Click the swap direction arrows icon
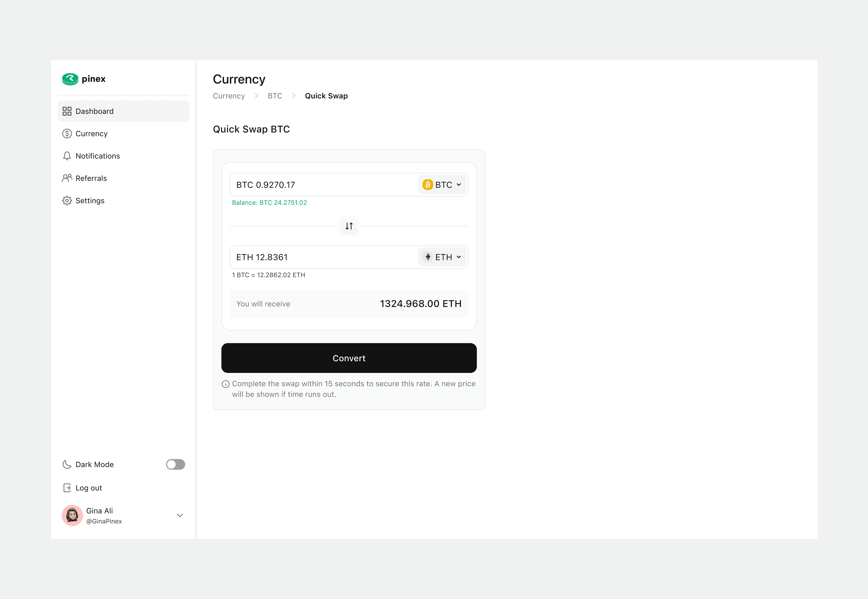Viewport: 868px width, 599px height. click(349, 226)
